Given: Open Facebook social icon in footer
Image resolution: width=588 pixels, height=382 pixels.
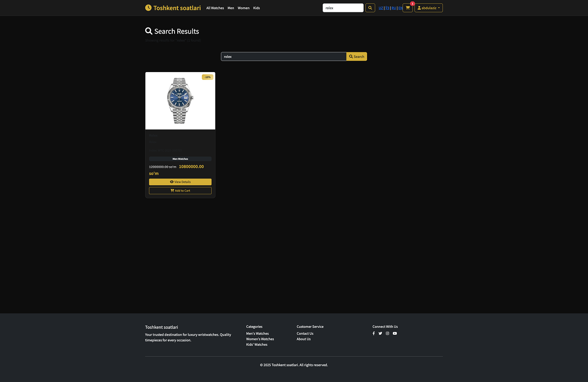Looking at the screenshot, I should [373, 333].
